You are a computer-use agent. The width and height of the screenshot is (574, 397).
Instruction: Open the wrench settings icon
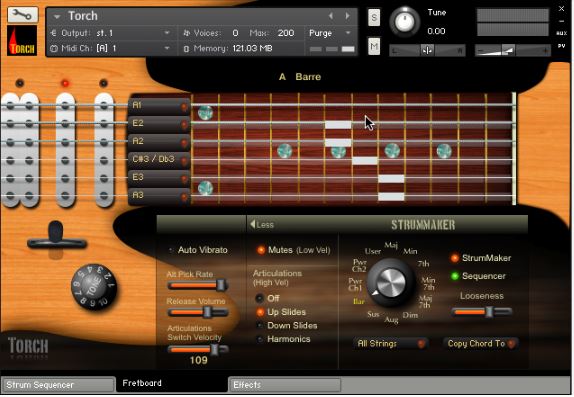tap(22, 15)
